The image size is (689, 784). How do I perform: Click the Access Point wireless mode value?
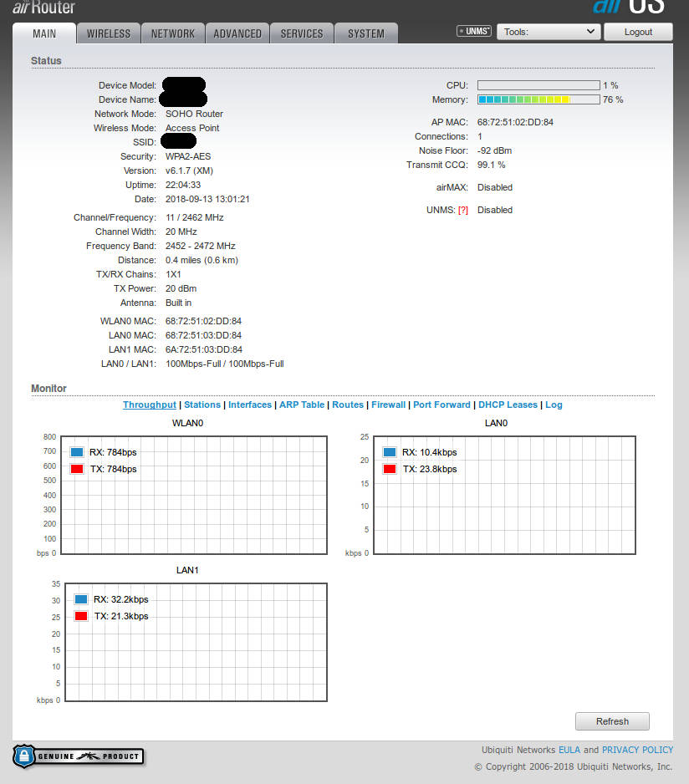pyautogui.click(x=192, y=128)
